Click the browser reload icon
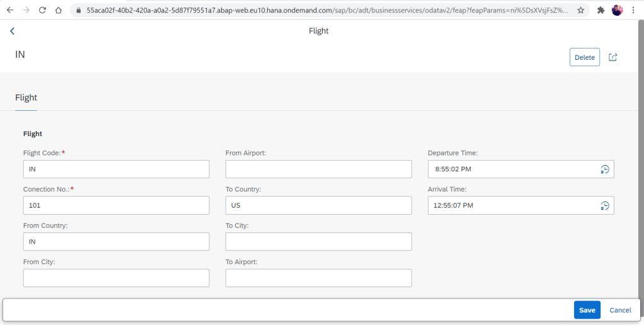The width and height of the screenshot is (644, 325). (42, 10)
